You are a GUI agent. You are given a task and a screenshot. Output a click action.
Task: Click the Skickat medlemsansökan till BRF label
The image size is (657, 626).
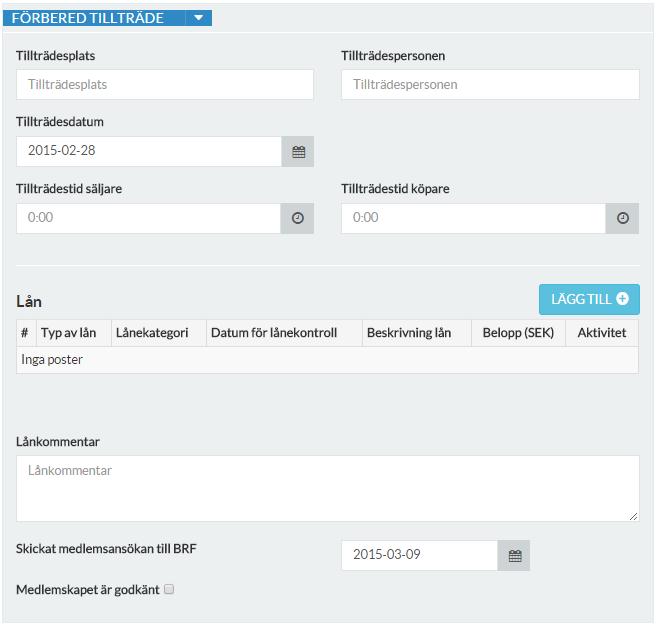106,549
